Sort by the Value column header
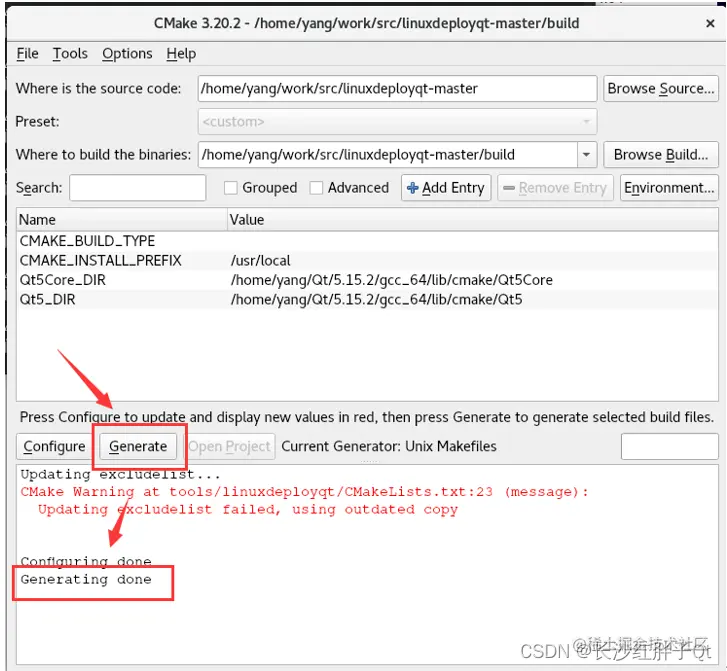The width and height of the screenshot is (727, 671). [x=473, y=220]
